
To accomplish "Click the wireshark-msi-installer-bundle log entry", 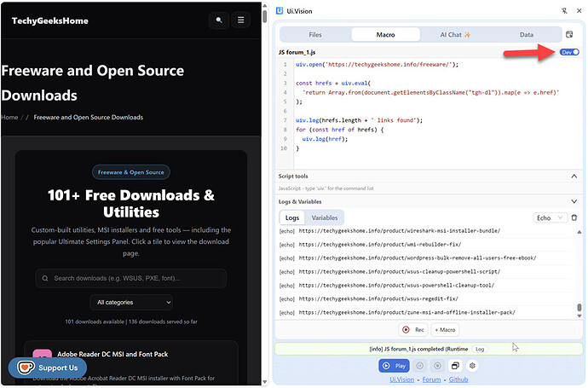I will [x=400, y=231].
